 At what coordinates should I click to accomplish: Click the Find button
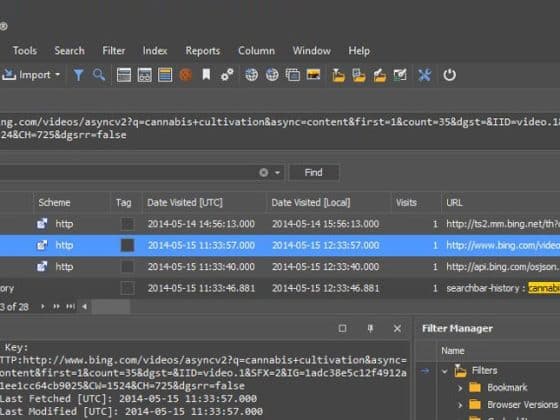click(x=314, y=172)
